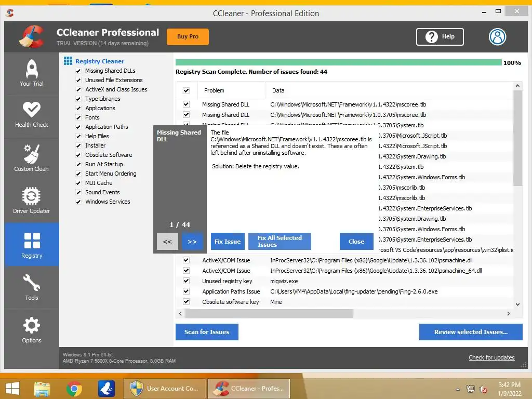Toggle MUI Cache checkbox
Viewport: 532px width, 399px height.
[78, 183]
